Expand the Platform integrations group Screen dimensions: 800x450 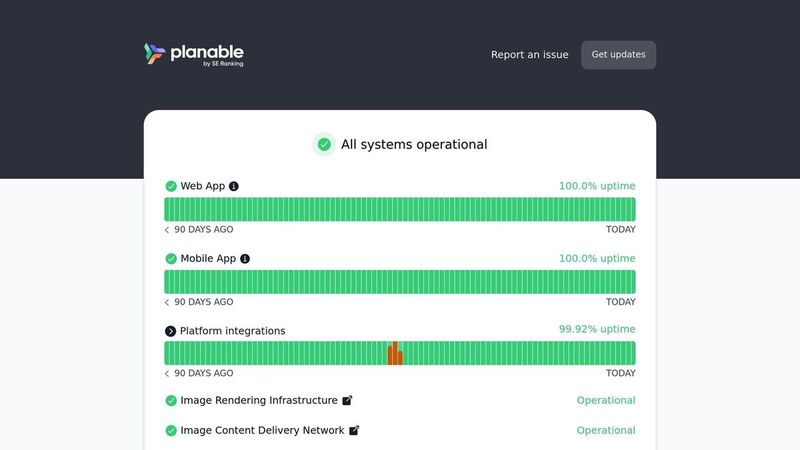[170, 331]
